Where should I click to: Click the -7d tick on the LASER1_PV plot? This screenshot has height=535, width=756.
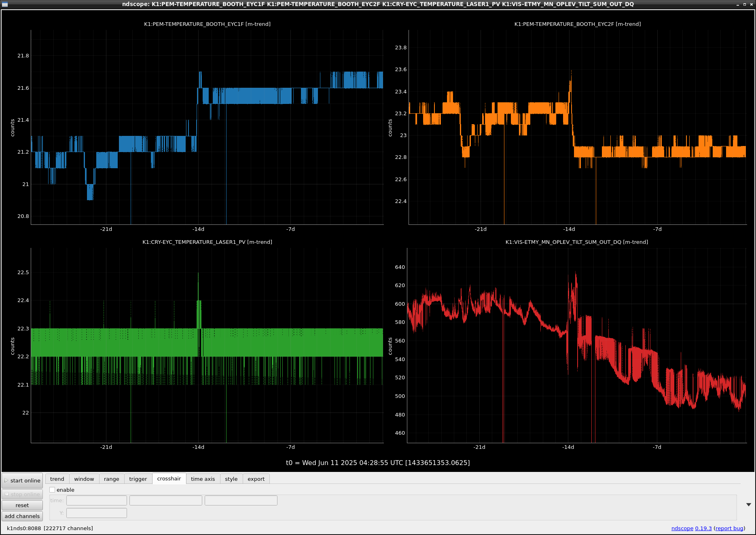click(x=290, y=447)
